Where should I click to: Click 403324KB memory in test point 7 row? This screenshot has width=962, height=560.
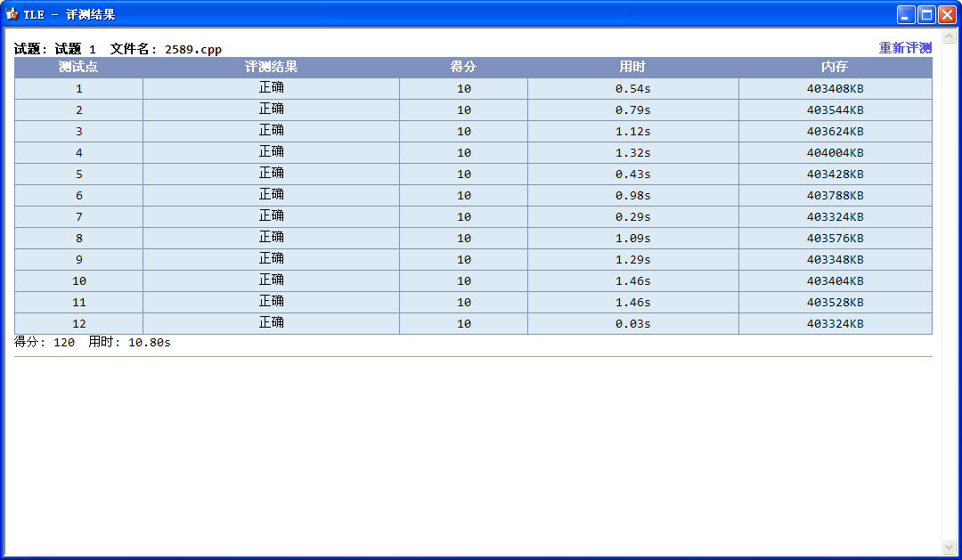point(835,217)
